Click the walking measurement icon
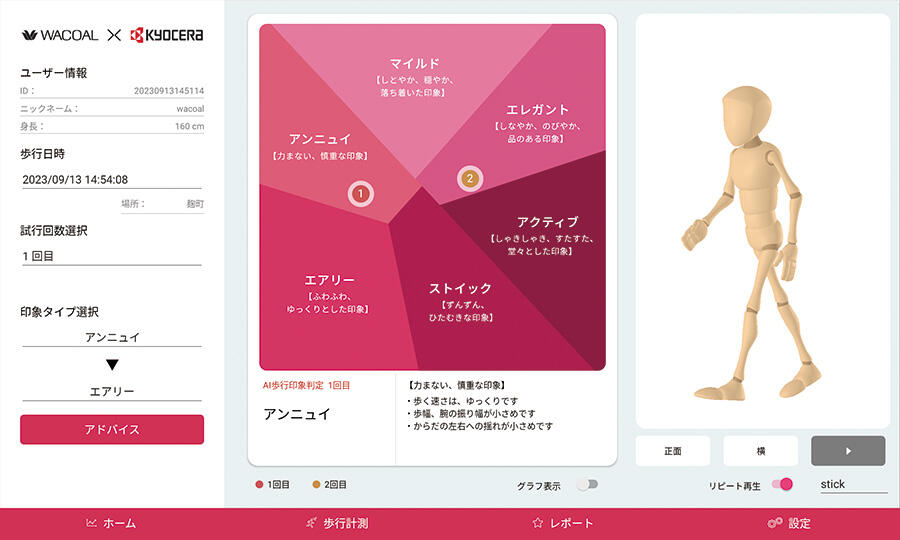Viewport: 900px width, 540px height. tap(311, 523)
